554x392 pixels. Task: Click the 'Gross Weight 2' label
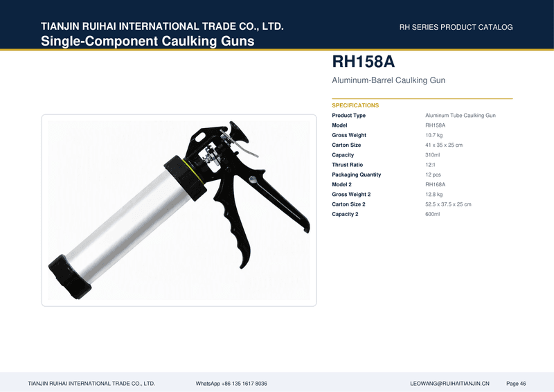pos(351,195)
